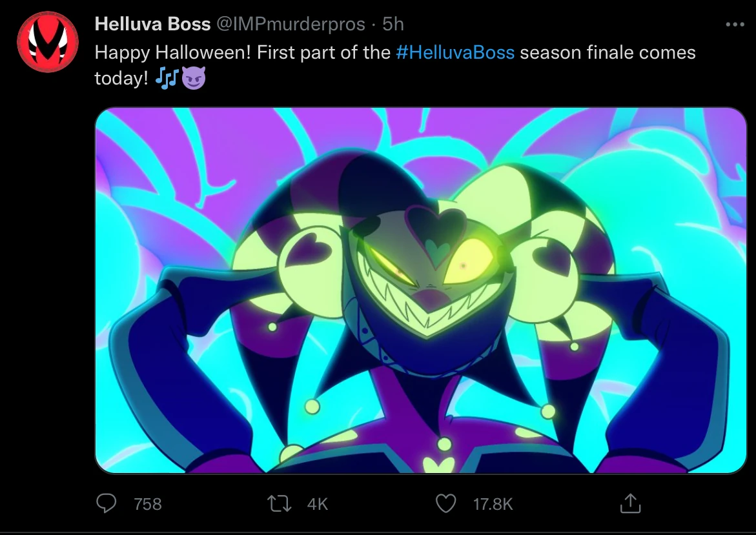
Task: Click the Helluva Boss display name
Action: (152, 23)
